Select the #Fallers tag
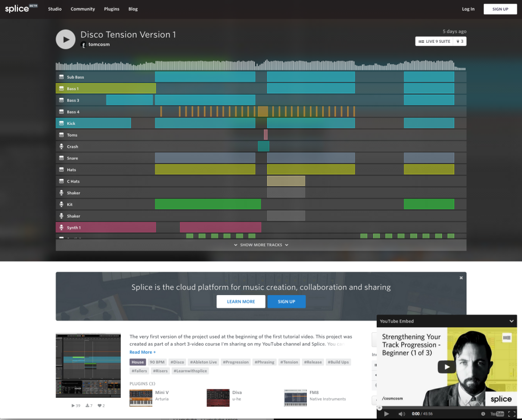 [x=139, y=371]
